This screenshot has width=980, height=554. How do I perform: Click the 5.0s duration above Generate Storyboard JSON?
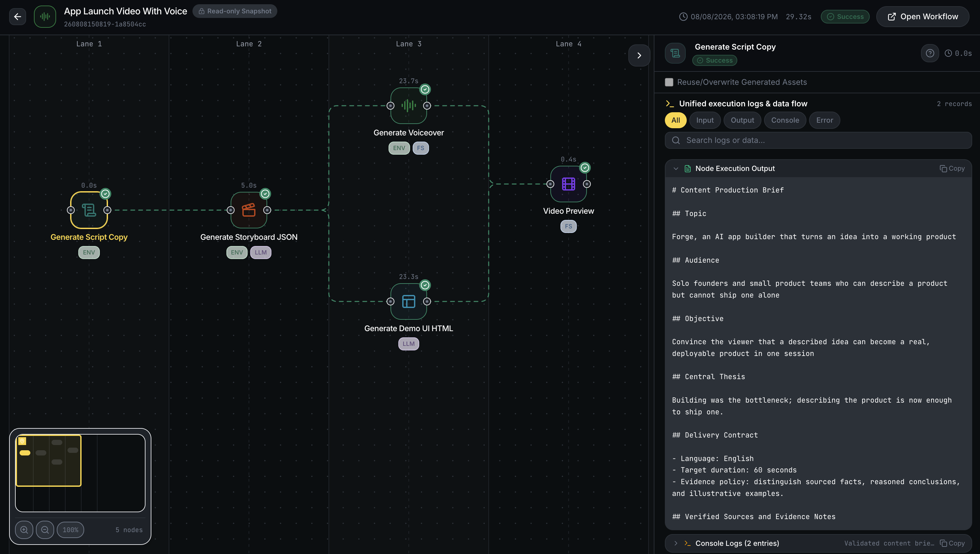(x=249, y=185)
